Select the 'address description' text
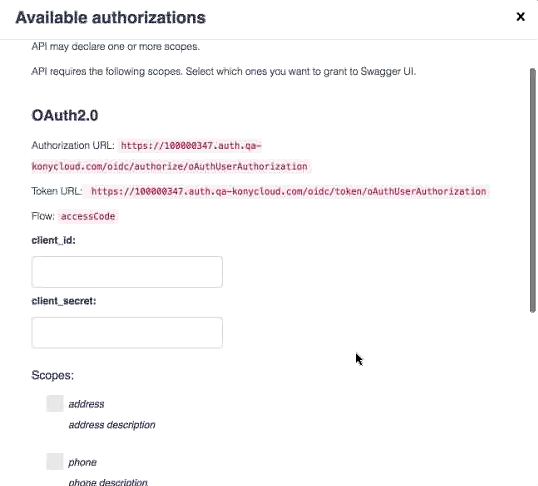 (112, 425)
